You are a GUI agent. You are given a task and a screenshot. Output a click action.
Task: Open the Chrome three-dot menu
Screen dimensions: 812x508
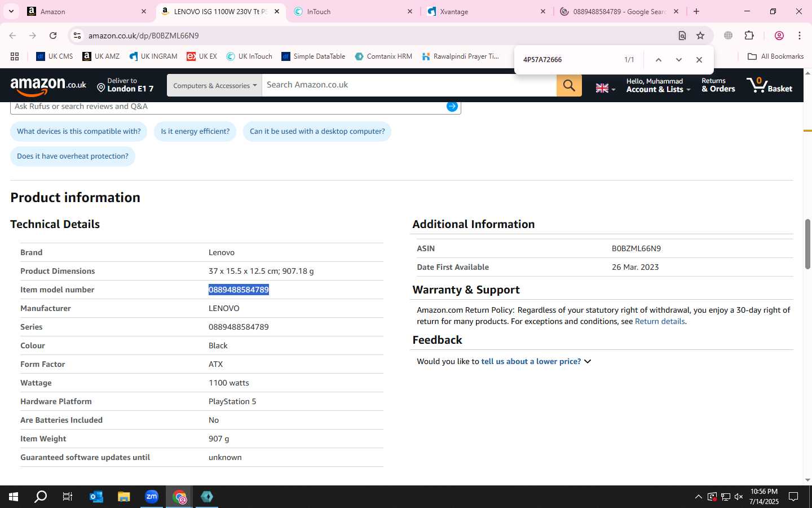tap(800, 36)
